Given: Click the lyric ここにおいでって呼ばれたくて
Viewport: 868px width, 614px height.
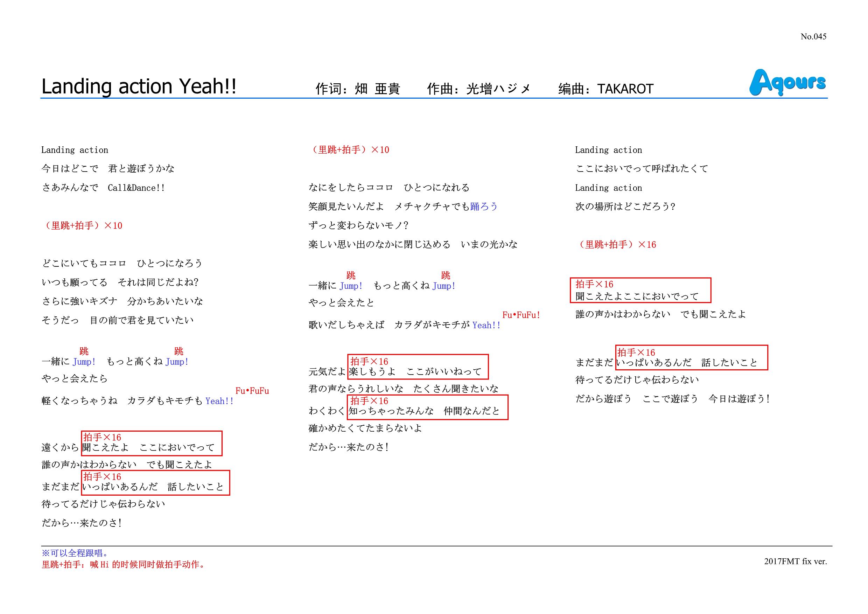Looking at the screenshot, I should click(642, 169).
